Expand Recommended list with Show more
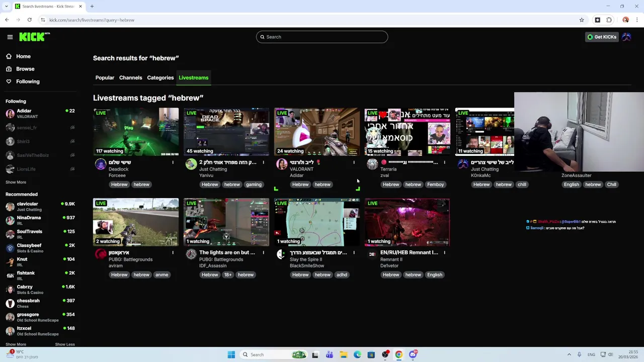Screen dimensions: 644x362 pos(16,344)
